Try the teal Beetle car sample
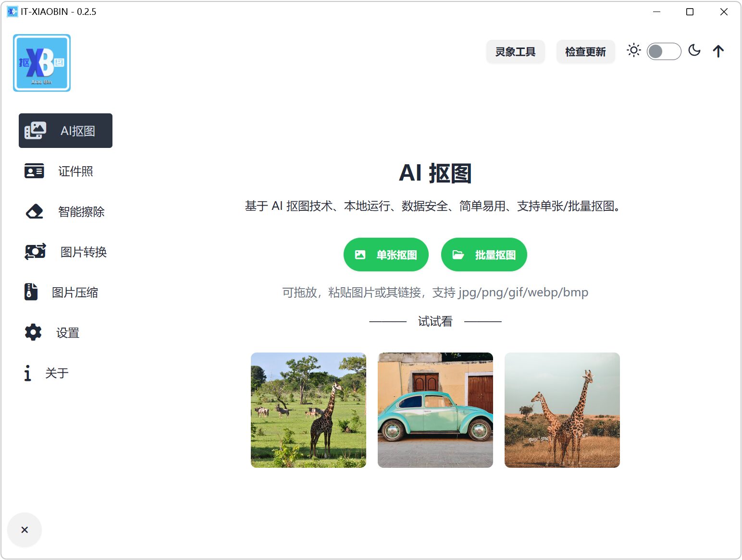Viewport: 742px width, 560px height. pyautogui.click(x=435, y=410)
